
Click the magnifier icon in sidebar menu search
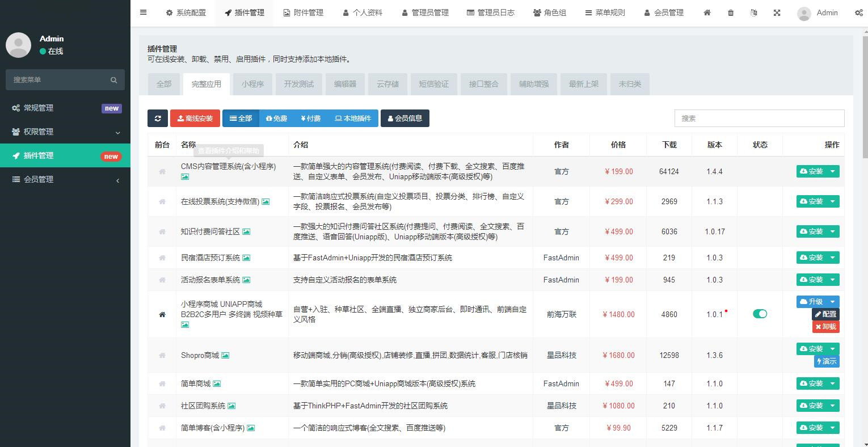[x=114, y=80]
